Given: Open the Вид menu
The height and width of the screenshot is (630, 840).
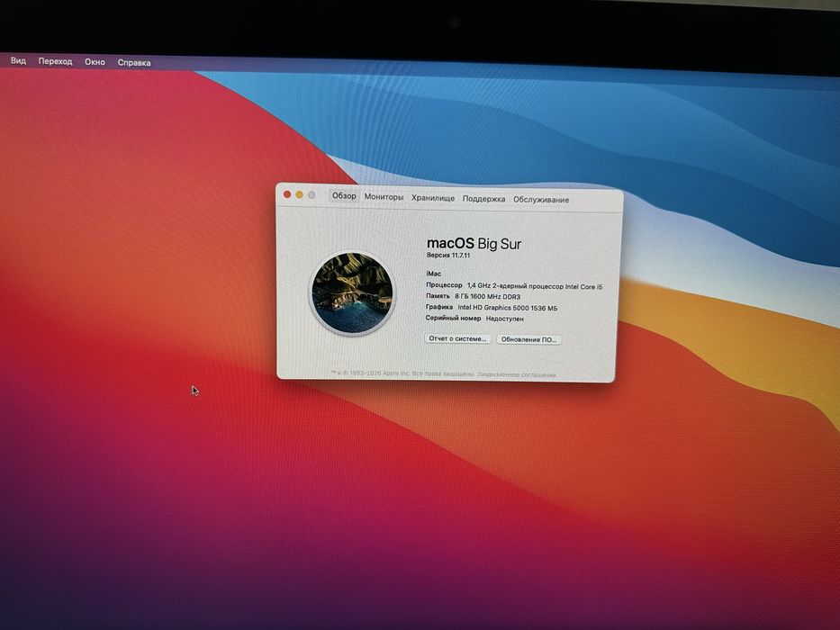Looking at the screenshot, I should 18,60.
